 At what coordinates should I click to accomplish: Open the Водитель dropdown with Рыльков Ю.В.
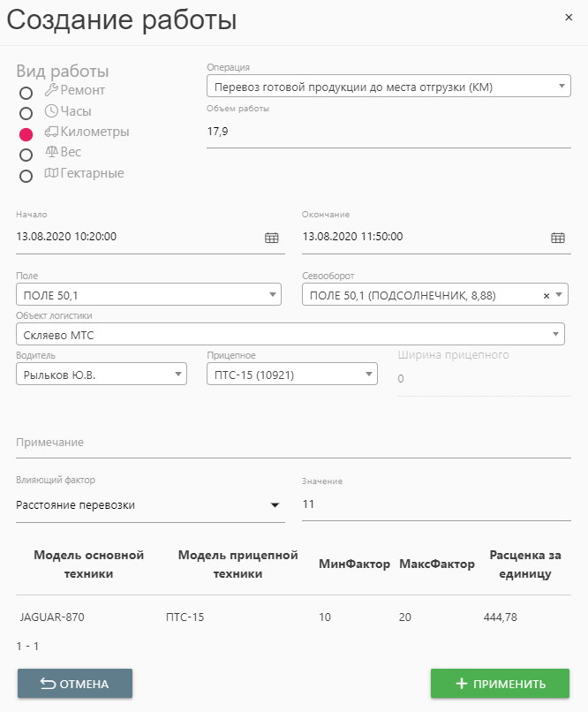pyautogui.click(x=102, y=375)
